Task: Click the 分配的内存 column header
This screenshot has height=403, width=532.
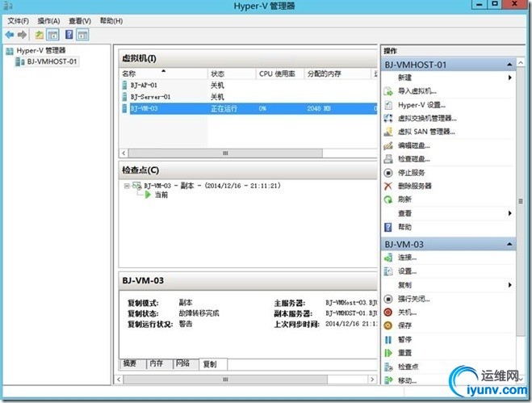Action: pos(337,73)
